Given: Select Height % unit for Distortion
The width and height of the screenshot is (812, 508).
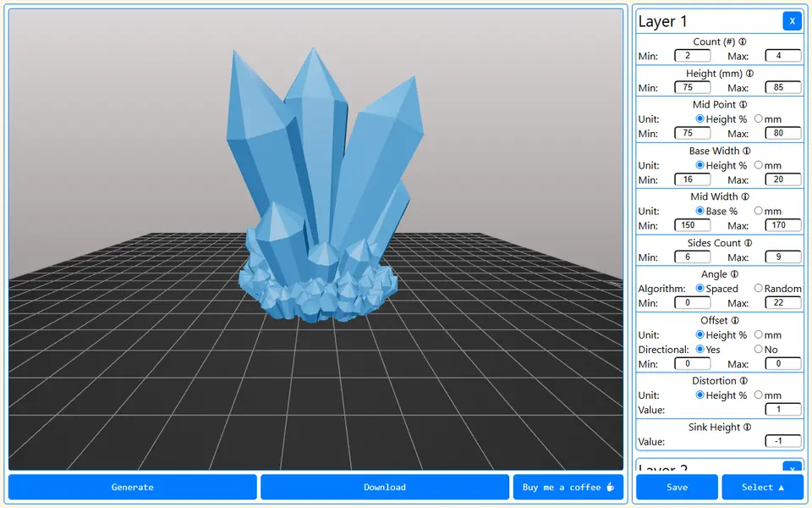Looking at the screenshot, I should pyautogui.click(x=700, y=395).
